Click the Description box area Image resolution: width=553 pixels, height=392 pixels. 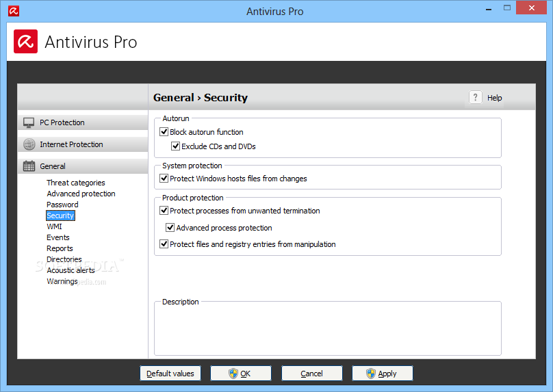[x=328, y=328]
